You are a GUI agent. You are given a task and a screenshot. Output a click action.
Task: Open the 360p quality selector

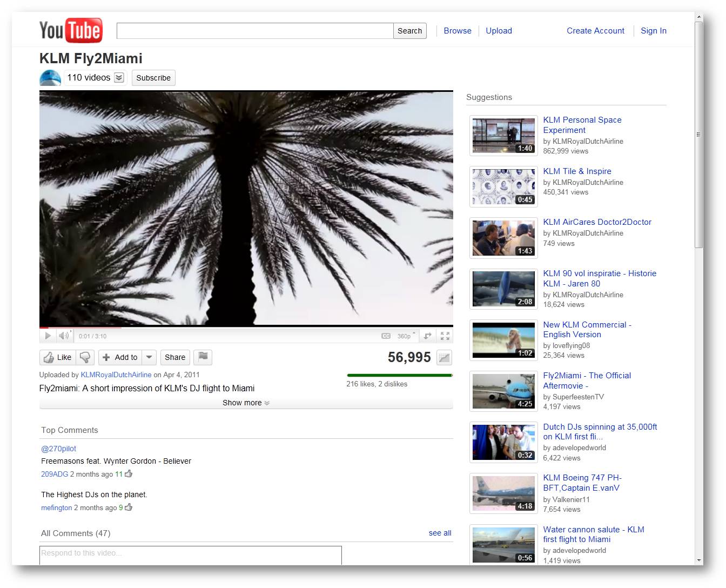[406, 336]
